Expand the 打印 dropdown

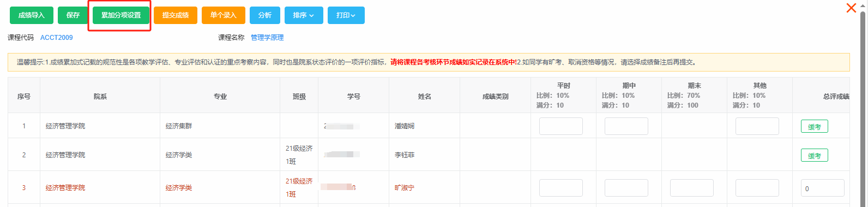(x=346, y=15)
